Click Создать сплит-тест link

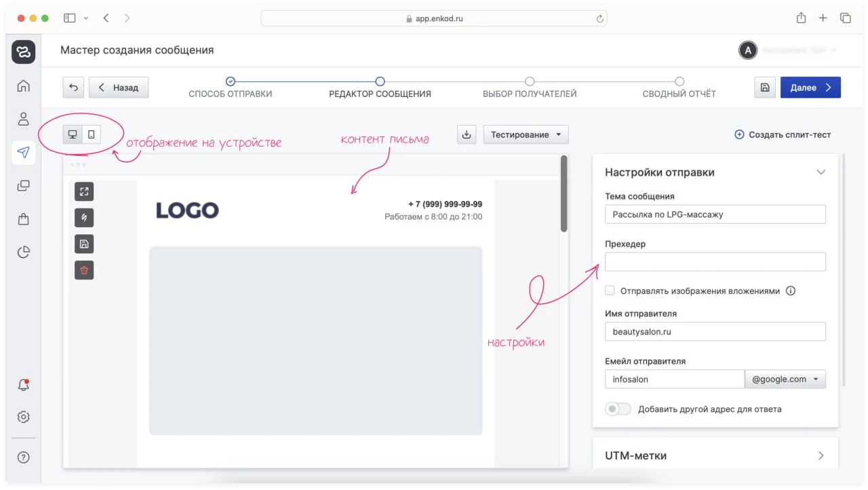pos(783,134)
